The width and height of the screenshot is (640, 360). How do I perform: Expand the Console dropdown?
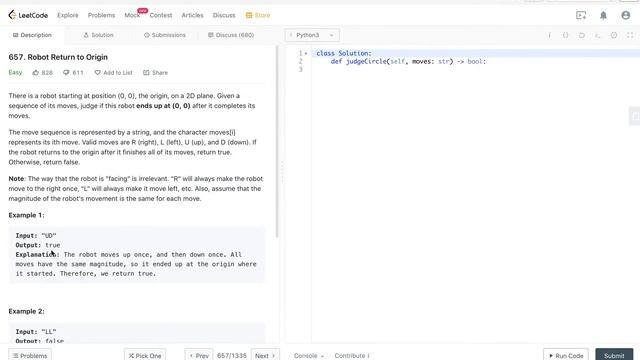[309, 356]
